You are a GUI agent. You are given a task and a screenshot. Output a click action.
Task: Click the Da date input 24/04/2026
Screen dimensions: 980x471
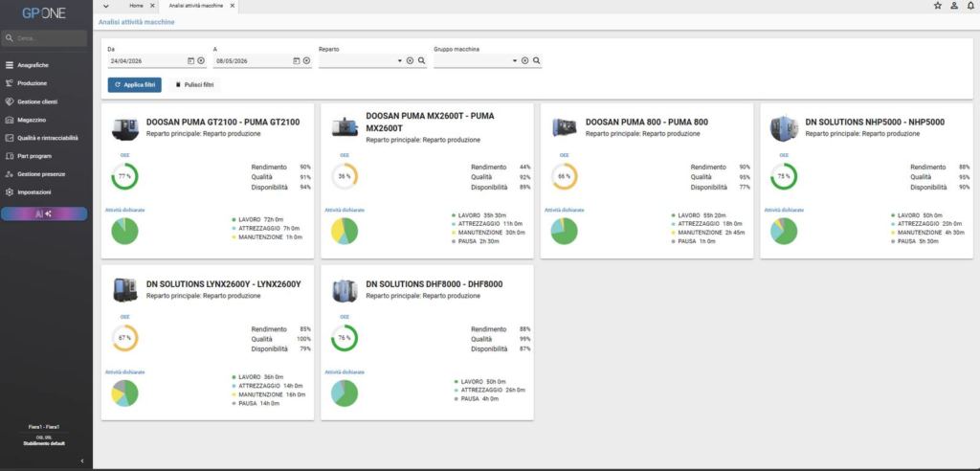point(146,61)
